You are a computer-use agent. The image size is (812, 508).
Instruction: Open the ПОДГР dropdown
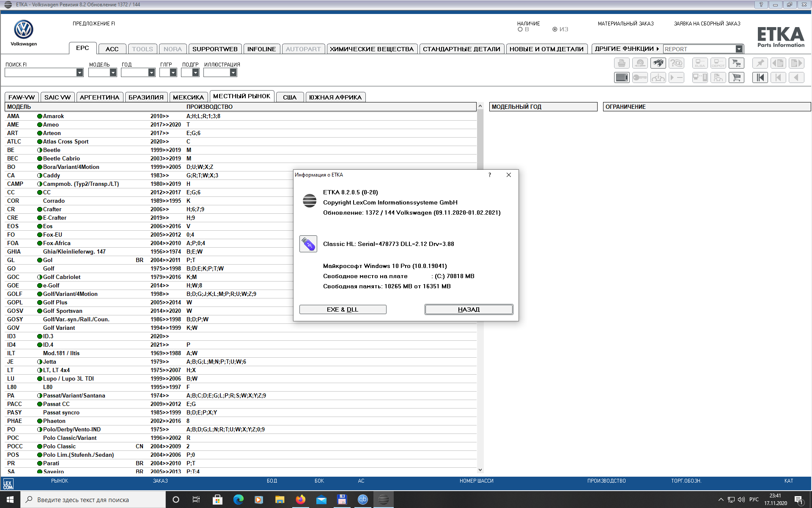[x=195, y=72]
